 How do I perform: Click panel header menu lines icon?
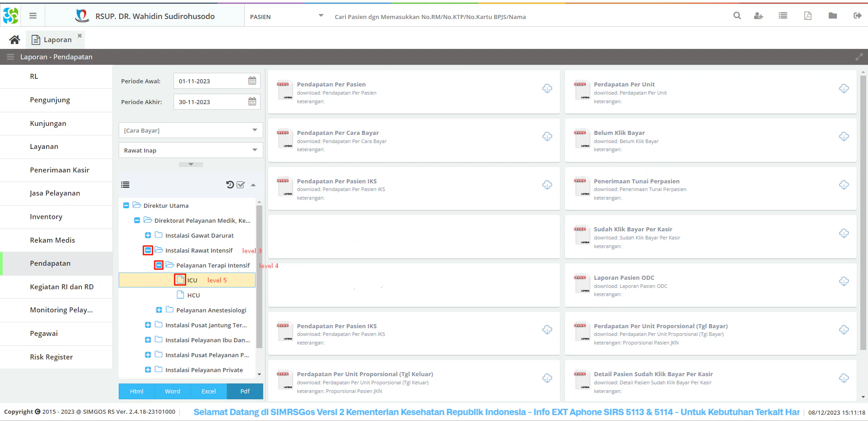click(x=10, y=57)
